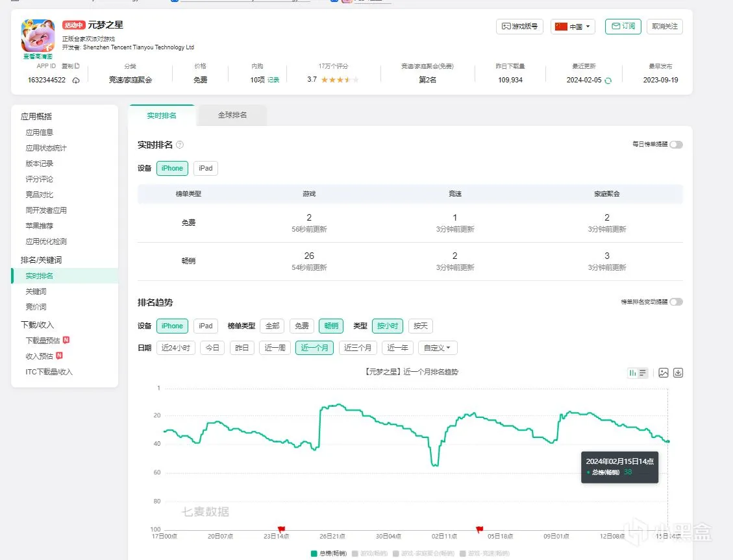Screen dimensions: 733x560
Task: Toggle 游戏-竞速(畅销) legend series
Action: [484, 554]
